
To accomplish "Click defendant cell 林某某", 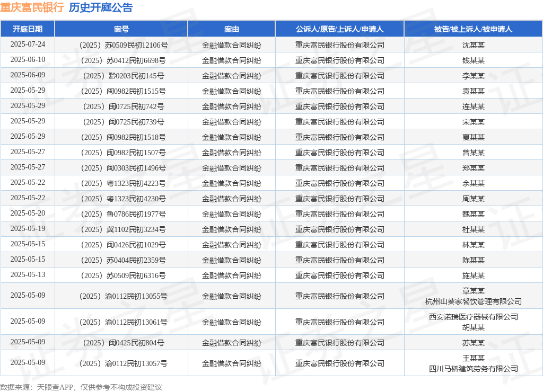I will [474, 245].
